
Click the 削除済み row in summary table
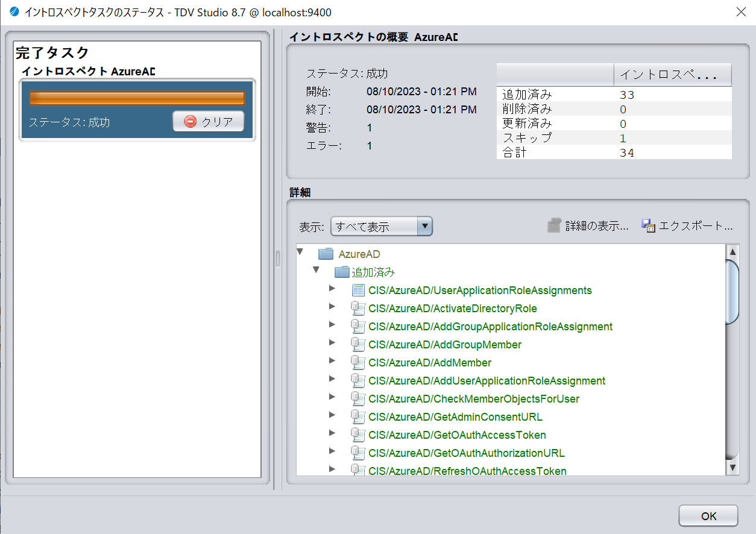(x=614, y=108)
